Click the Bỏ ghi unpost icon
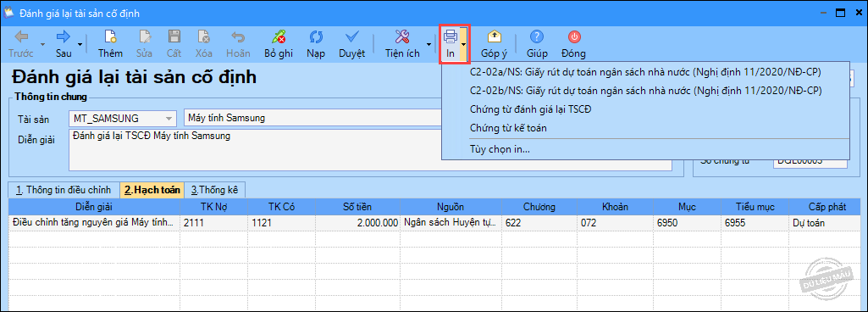 [x=279, y=37]
